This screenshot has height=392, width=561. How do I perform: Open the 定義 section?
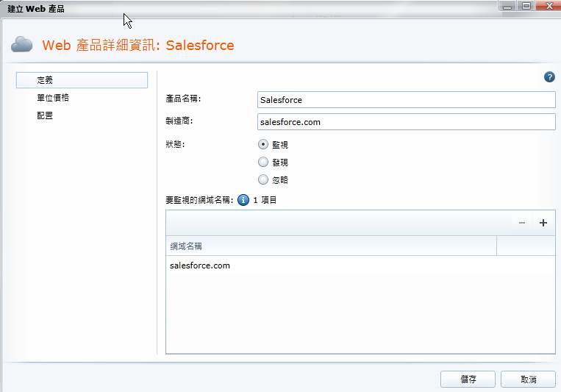(x=82, y=80)
